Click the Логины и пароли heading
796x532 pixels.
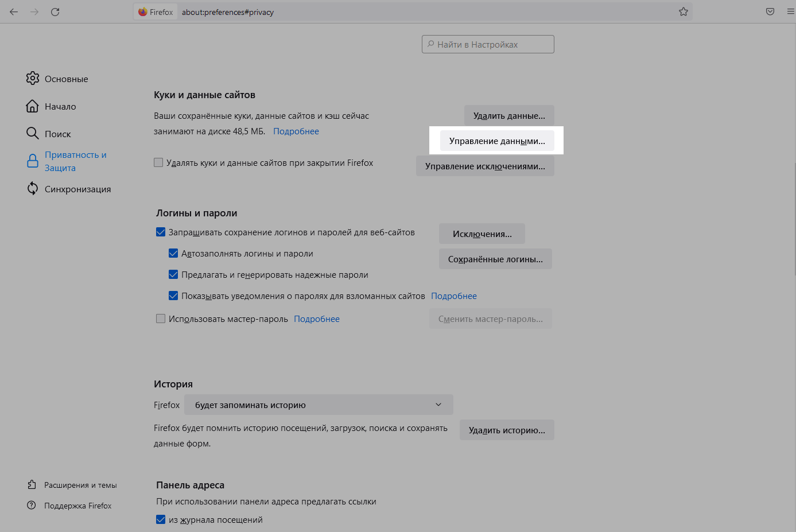(x=196, y=213)
